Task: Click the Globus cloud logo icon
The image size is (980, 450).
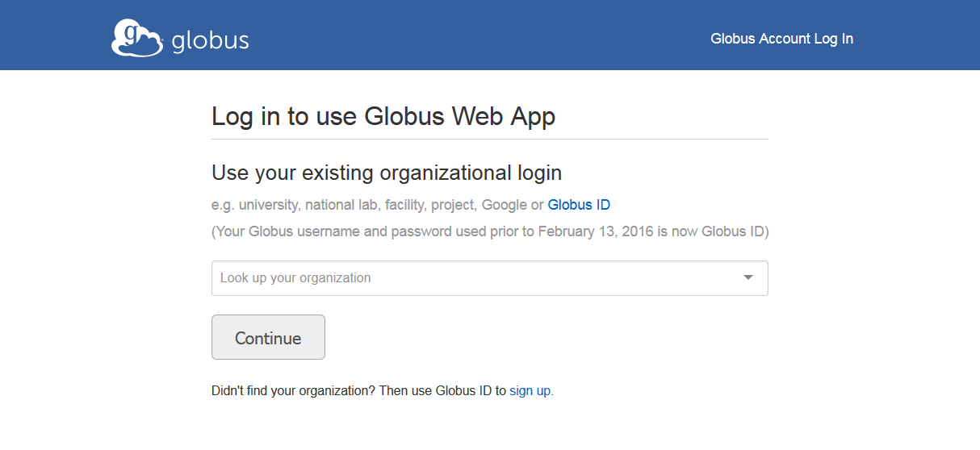Action: [137, 38]
